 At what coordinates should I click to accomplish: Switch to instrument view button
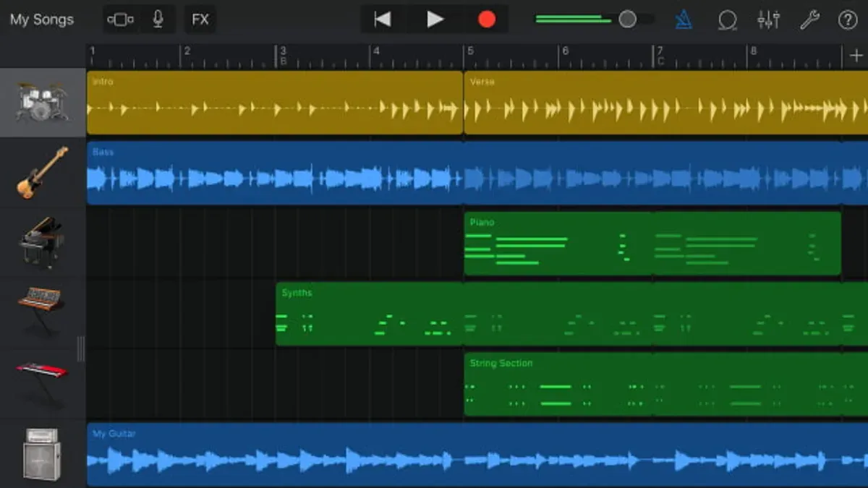click(x=121, y=20)
